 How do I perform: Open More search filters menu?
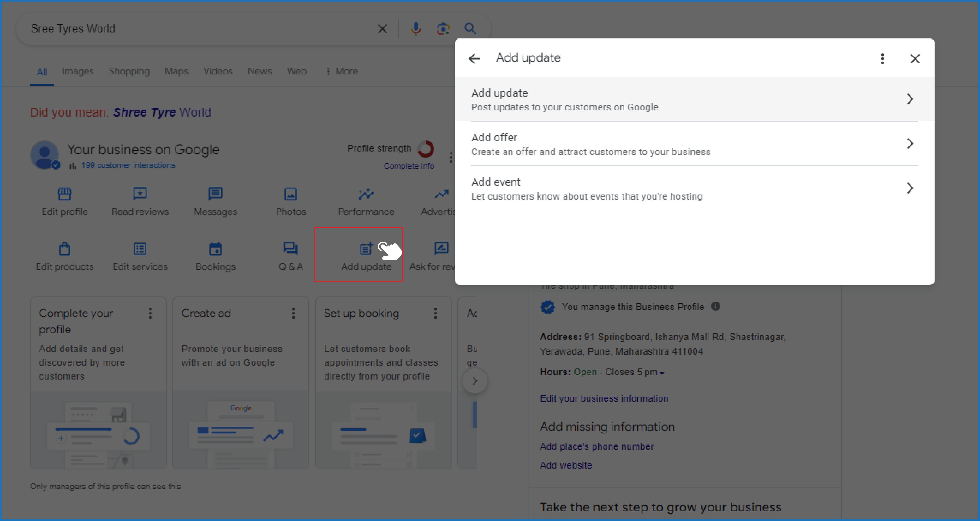(342, 71)
